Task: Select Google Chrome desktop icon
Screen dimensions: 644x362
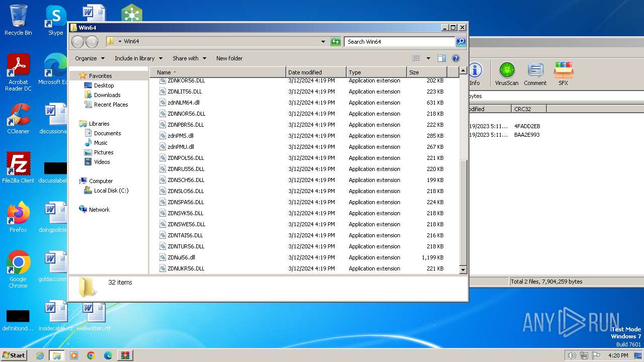Action: point(18,269)
